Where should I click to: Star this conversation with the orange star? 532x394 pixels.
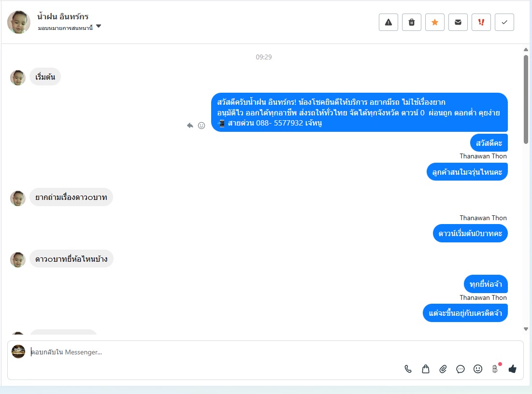(434, 22)
